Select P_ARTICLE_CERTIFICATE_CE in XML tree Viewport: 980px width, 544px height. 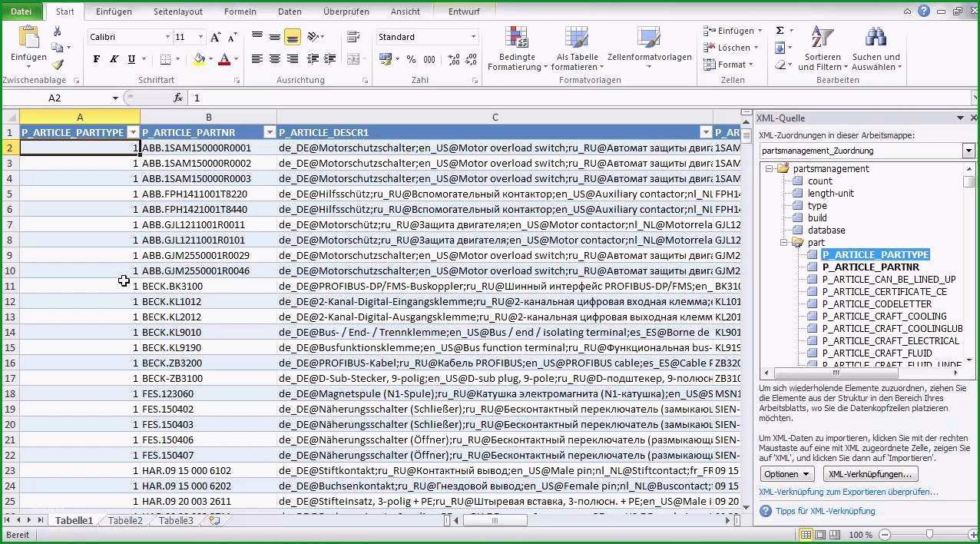pos(884,291)
